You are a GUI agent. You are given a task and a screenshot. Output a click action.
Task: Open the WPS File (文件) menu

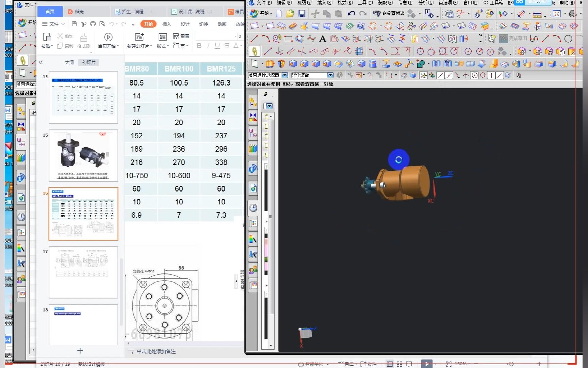(54, 24)
